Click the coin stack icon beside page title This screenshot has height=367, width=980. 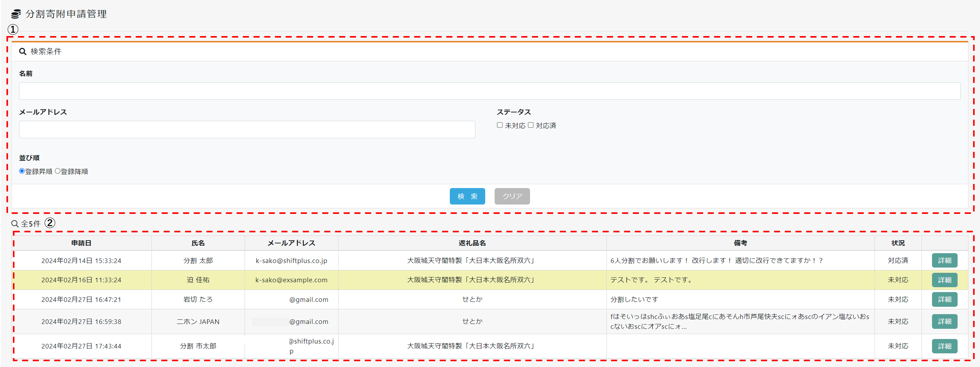(x=16, y=14)
